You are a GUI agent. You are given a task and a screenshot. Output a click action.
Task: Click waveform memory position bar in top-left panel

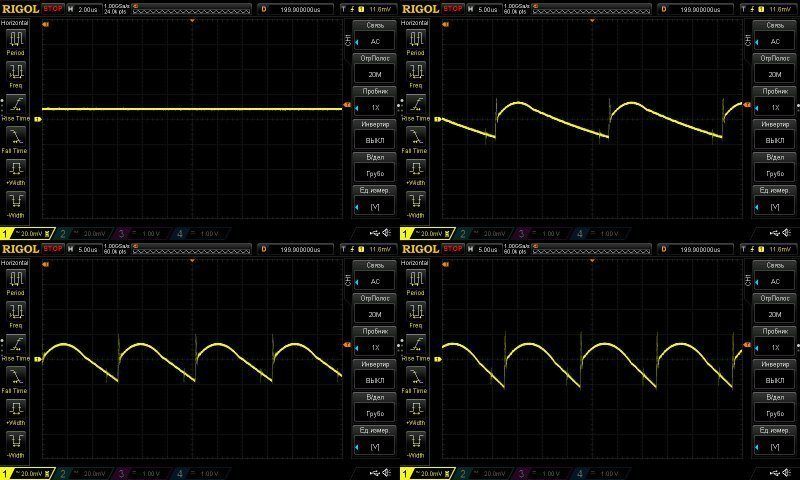[x=191, y=9]
